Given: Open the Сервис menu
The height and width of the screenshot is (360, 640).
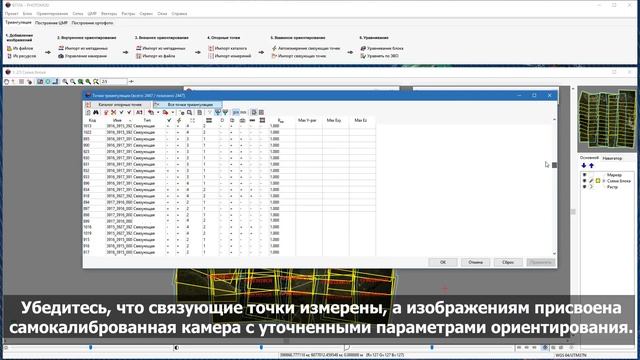Looking at the screenshot, I should tap(146, 13).
